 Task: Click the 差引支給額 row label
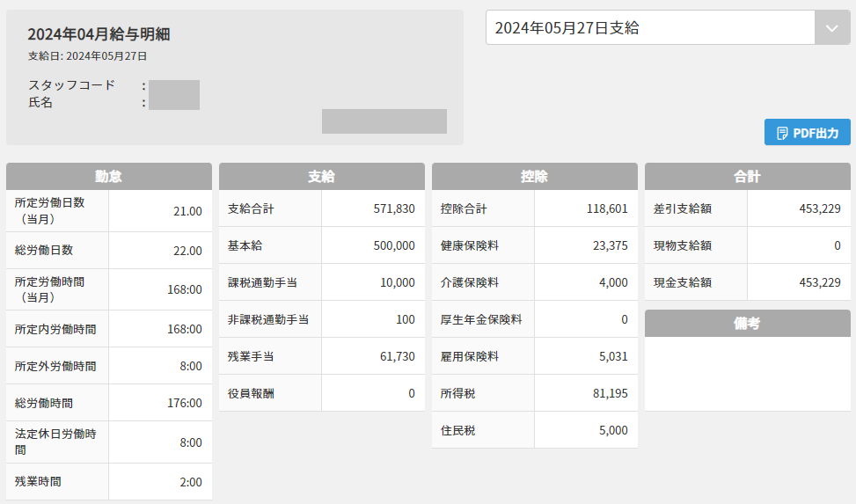(683, 209)
